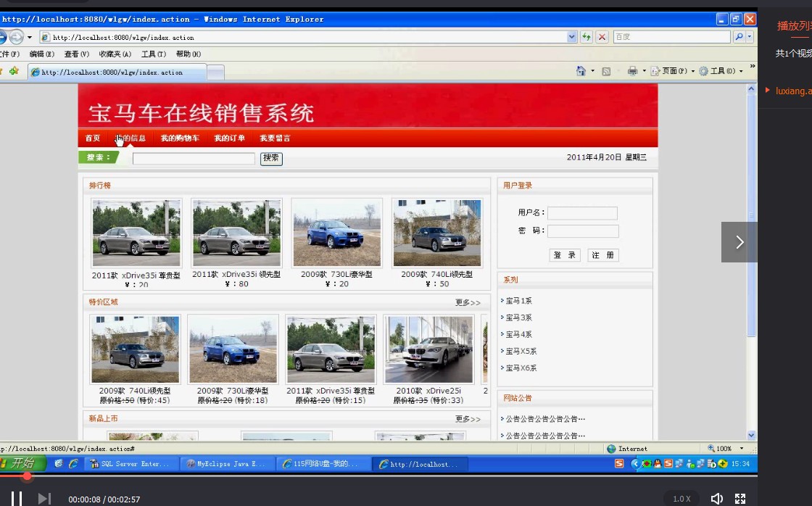Click the 登录 login button

pos(565,255)
